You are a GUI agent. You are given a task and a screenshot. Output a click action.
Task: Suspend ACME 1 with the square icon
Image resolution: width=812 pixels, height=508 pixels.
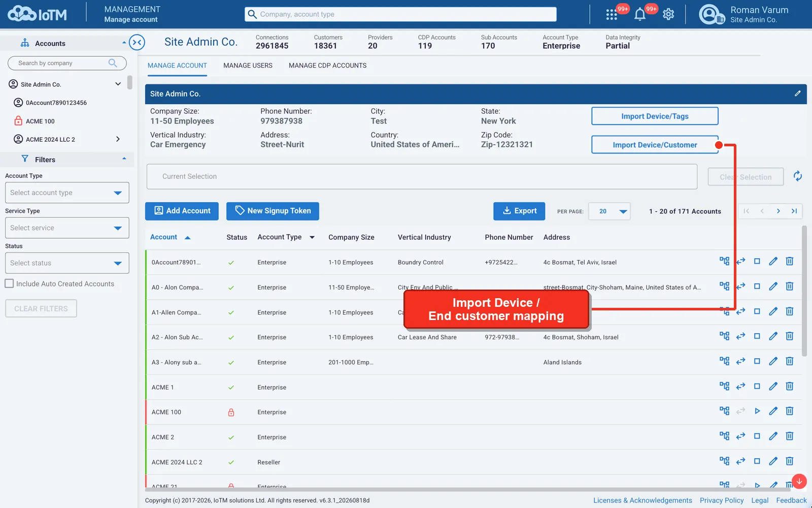pos(757,386)
